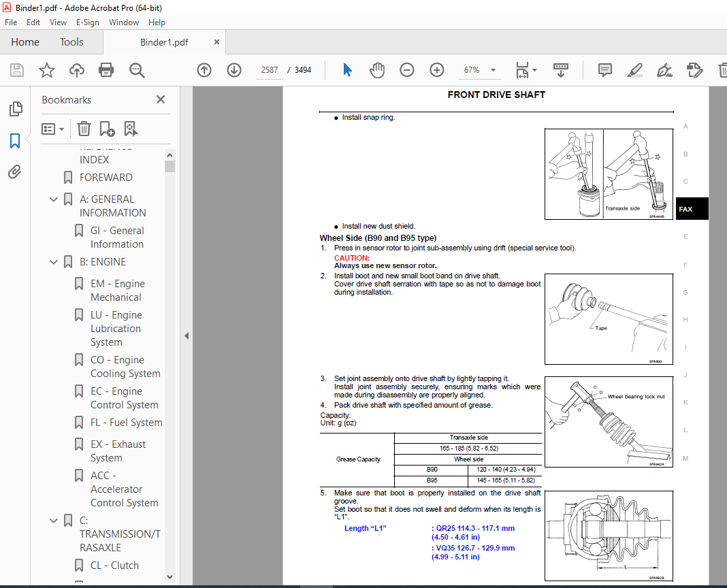Viewport: 727px width, 588px height.
Task: Open EC - Engine Control System bookmark
Action: [125, 398]
